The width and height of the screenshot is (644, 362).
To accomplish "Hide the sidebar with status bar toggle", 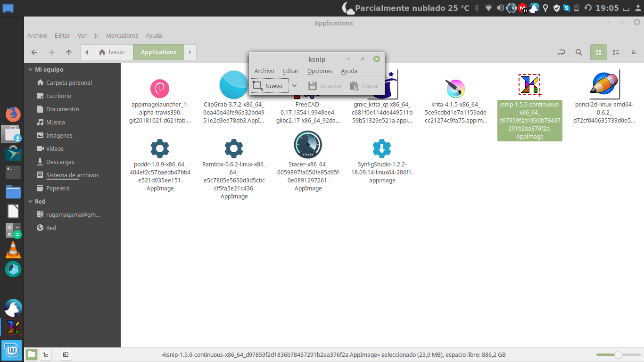I will (66, 354).
